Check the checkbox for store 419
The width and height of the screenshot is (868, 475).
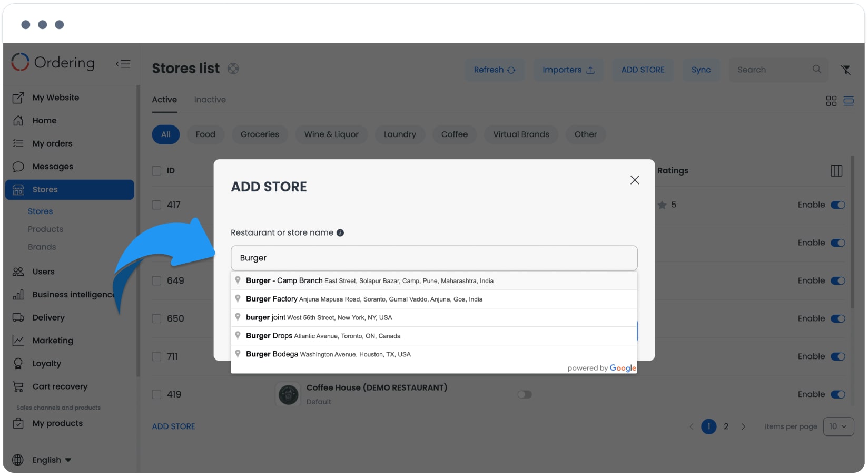(156, 395)
